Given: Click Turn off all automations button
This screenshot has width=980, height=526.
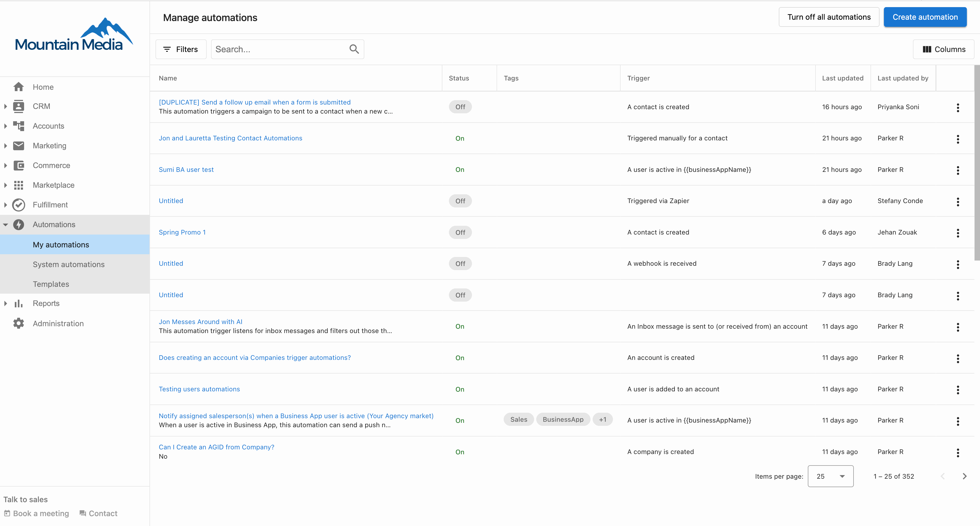Looking at the screenshot, I should pyautogui.click(x=829, y=17).
